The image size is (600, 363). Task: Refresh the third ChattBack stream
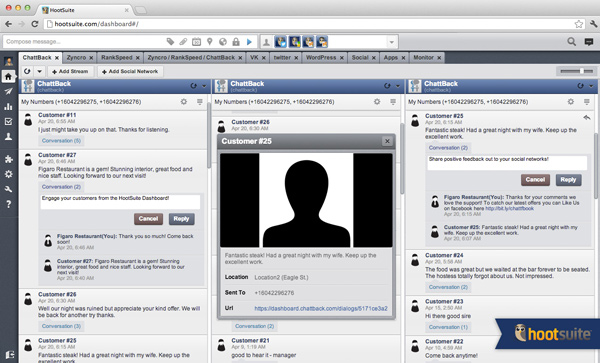[580, 86]
